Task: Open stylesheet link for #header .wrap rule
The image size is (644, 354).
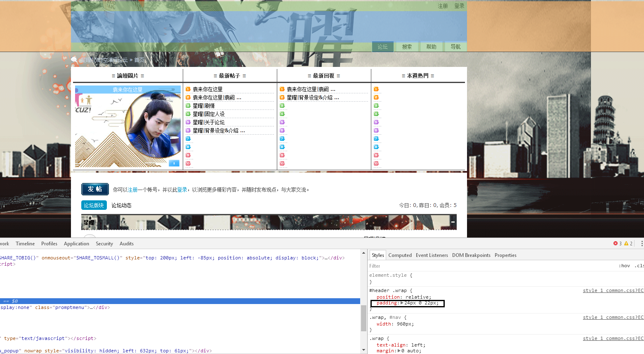Action: (613, 290)
